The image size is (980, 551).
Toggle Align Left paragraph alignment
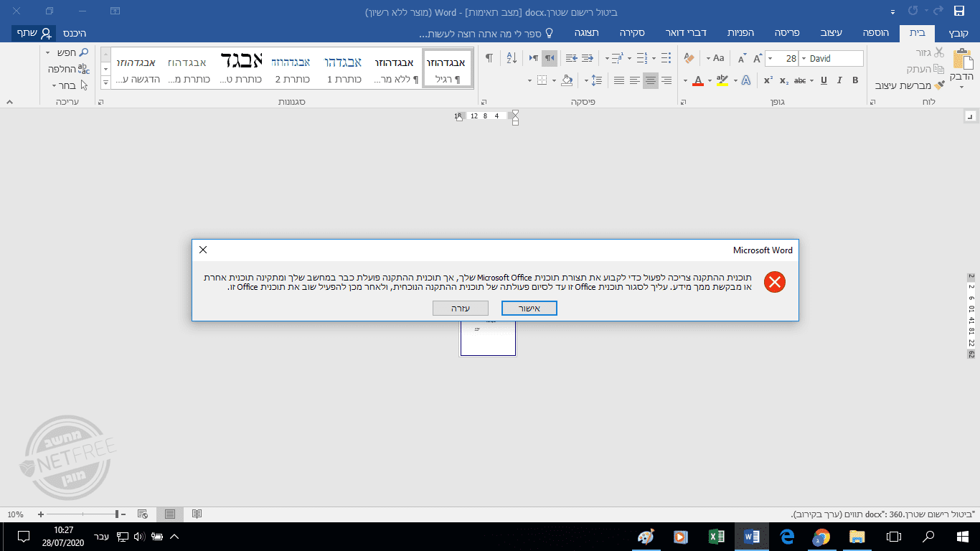[634, 80]
